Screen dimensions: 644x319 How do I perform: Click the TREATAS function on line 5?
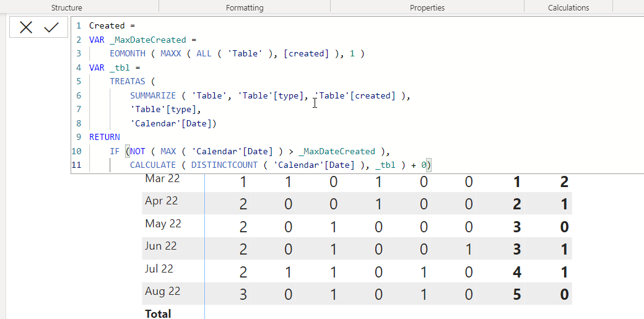coord(128,81)
